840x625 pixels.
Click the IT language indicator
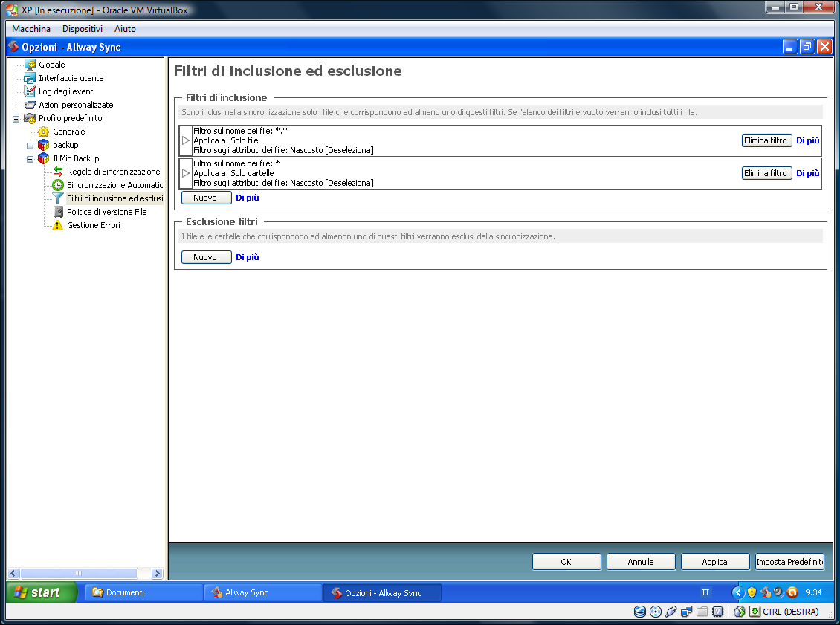pyautogui.click(x=705, y=592)
